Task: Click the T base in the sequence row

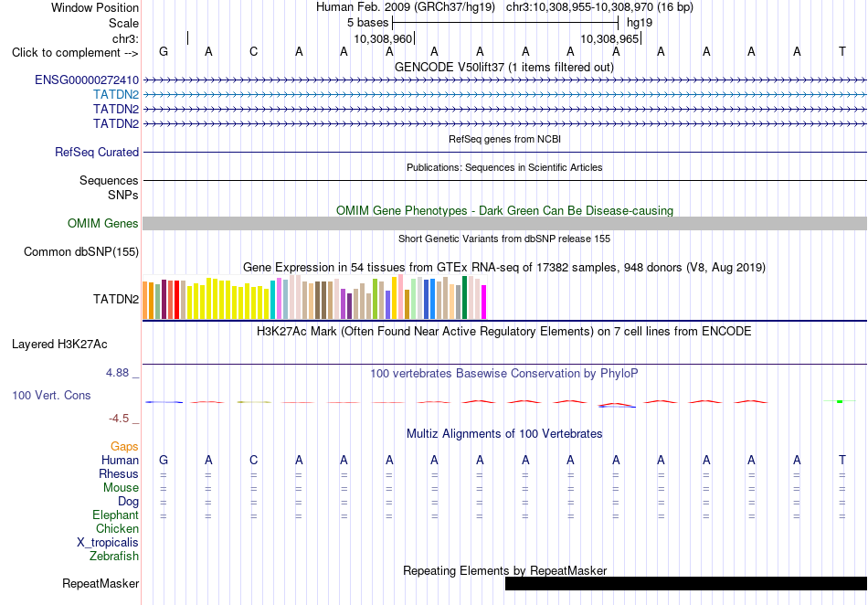Action: [842, 52]
